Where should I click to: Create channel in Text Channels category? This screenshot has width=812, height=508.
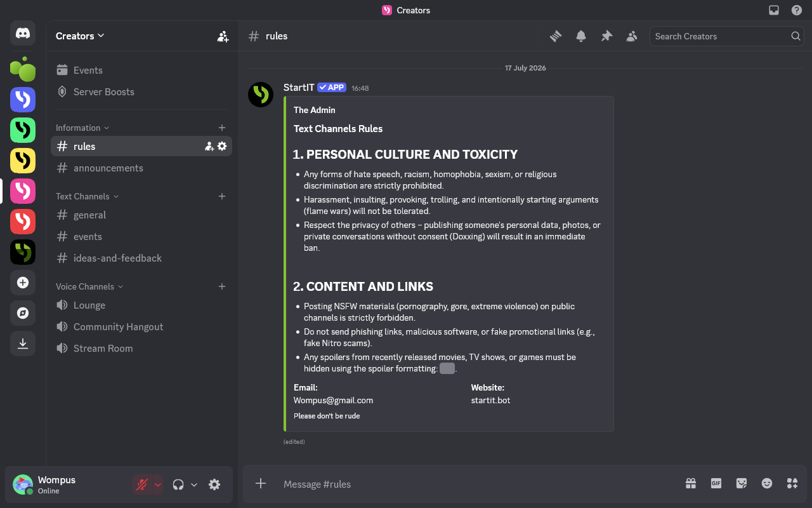222,196
